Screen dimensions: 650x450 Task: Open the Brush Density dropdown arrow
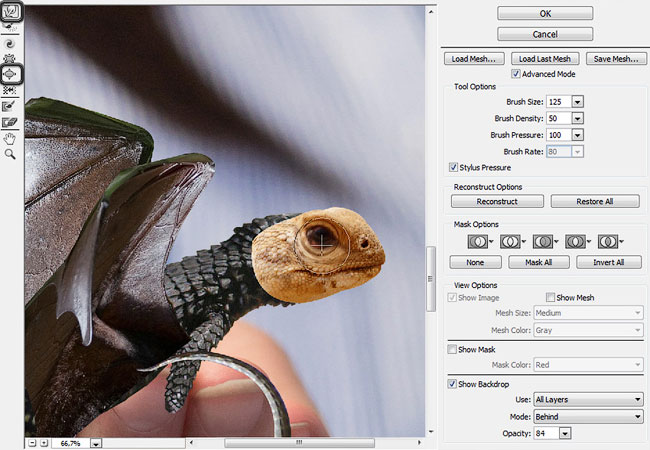tap(577, 118)
